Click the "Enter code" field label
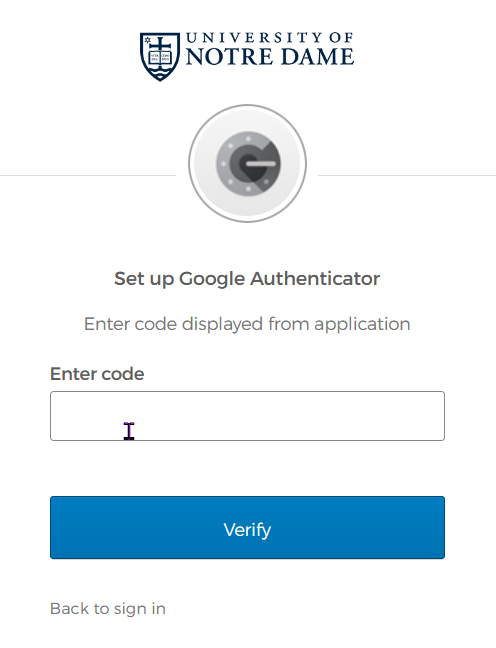The image size is (496, 648). (x=97, y=374)
